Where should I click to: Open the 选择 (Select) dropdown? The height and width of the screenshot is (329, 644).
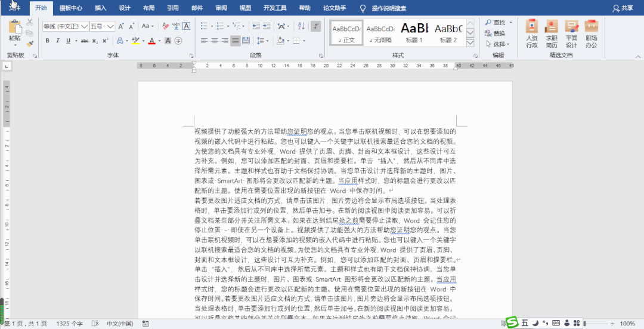(497, 44)
